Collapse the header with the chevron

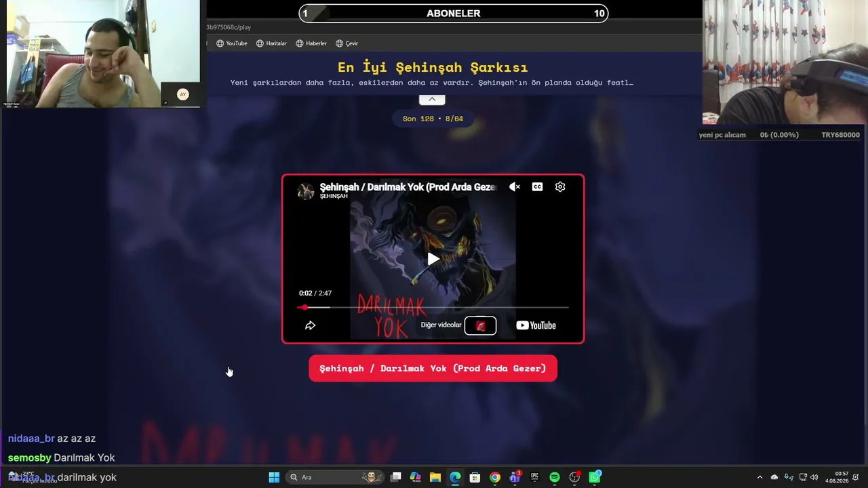[432, 100]
